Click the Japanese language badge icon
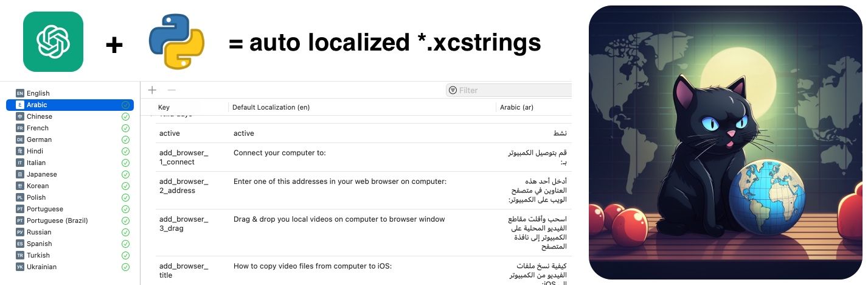This screenshot has height=285, width=868. [20, 174]
